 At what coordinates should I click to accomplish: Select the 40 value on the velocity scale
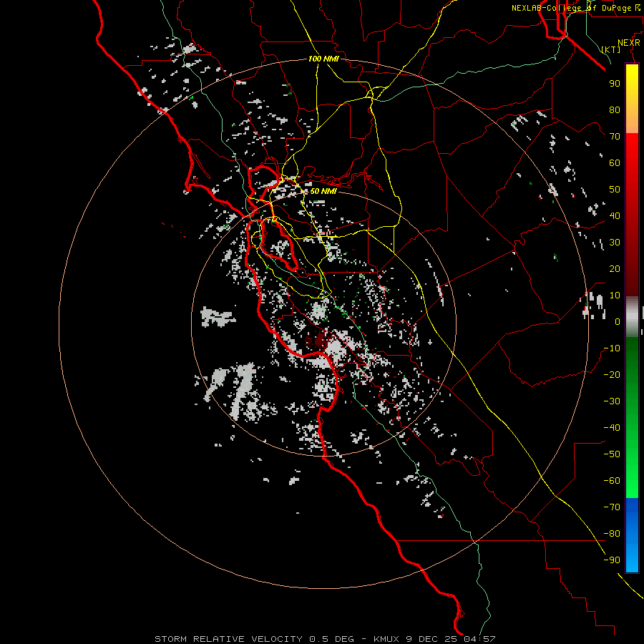pos(615,215)
